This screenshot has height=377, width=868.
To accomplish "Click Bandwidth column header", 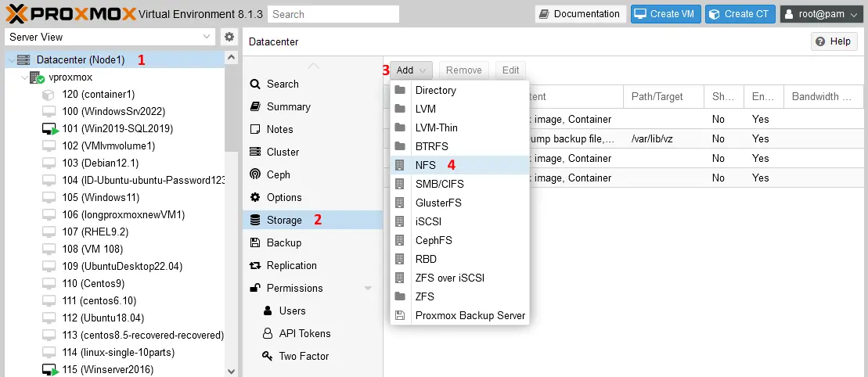I will (x=823, y=96).
